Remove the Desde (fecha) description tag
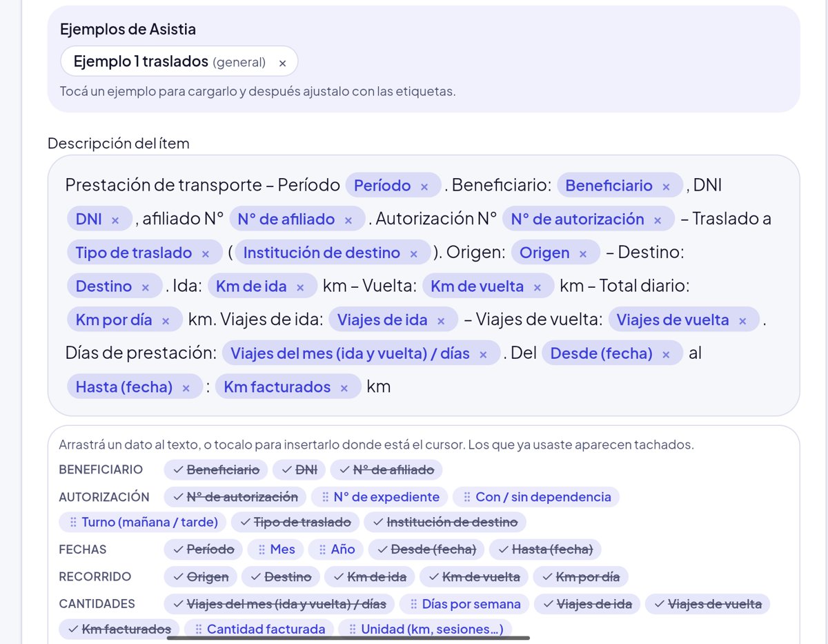 pyautogui.click(x=666, y=355)
